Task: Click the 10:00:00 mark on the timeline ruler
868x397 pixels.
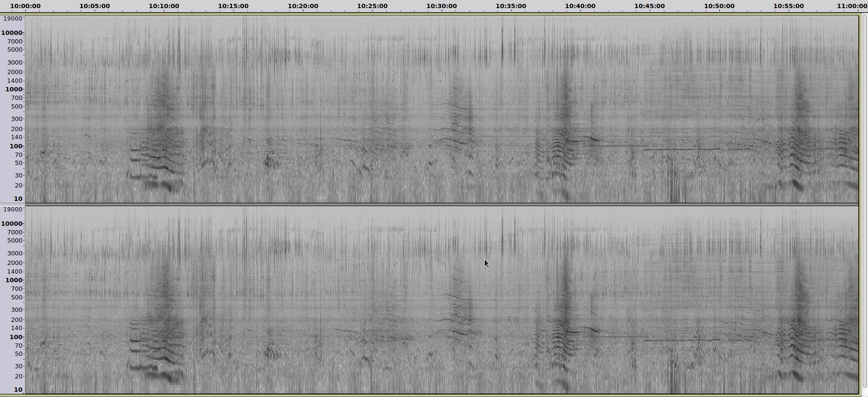Action: 25,6
